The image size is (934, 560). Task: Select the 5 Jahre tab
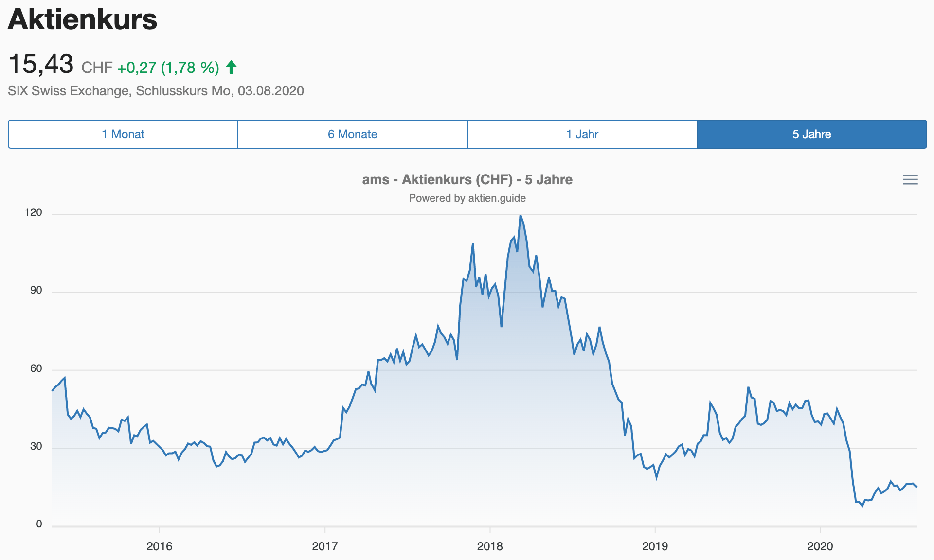pyautogui.click(x=812, y=134)
